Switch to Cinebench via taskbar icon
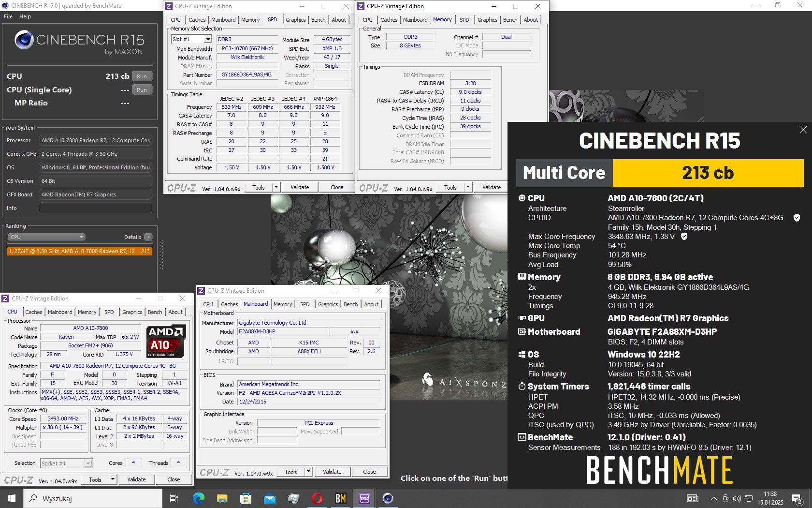The image size is (812, 508). 388,498
